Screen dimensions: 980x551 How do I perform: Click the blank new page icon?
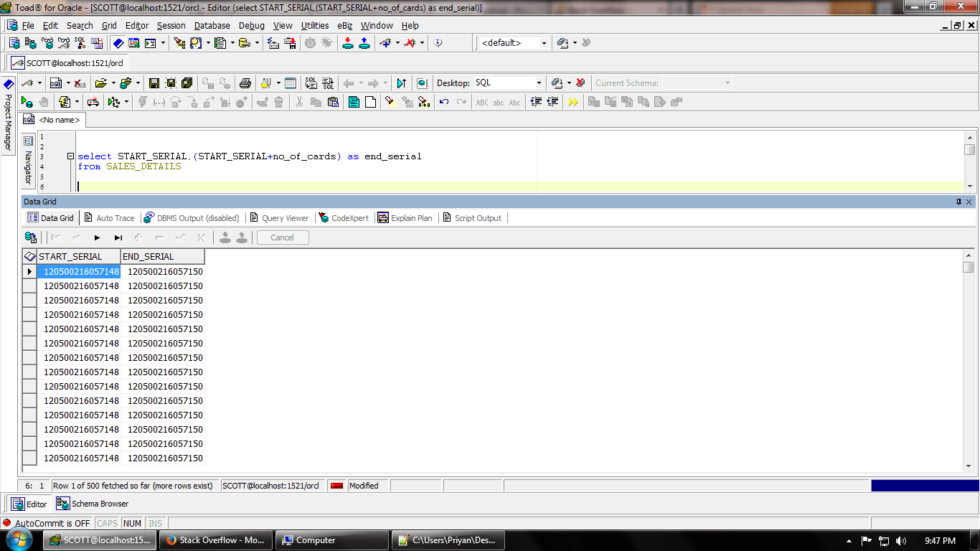pos(370,102)
